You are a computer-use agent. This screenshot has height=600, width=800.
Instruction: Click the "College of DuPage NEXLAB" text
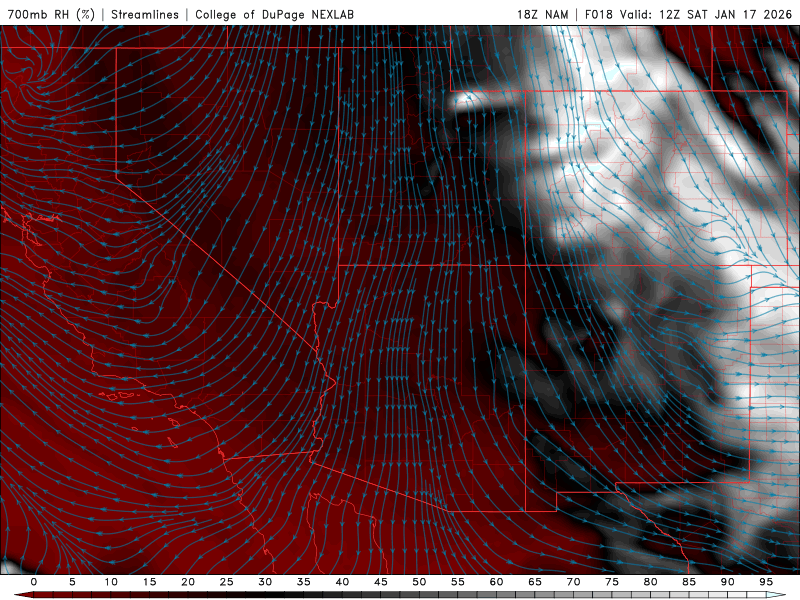pyautogui.click(x=274, y=14)
